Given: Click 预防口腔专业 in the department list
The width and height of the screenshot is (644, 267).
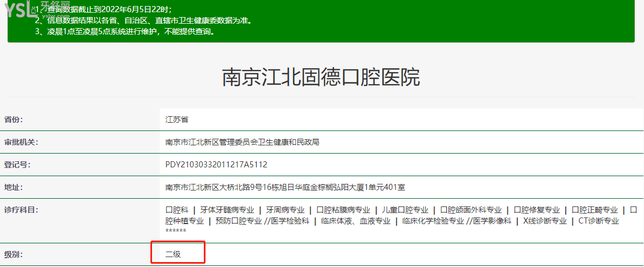Looking at the screenshot, I should coord(238,221).
